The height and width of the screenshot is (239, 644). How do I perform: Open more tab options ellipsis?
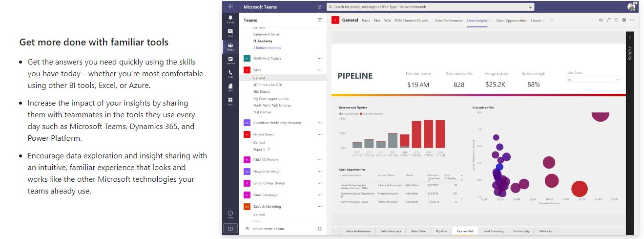coord(632,20)
